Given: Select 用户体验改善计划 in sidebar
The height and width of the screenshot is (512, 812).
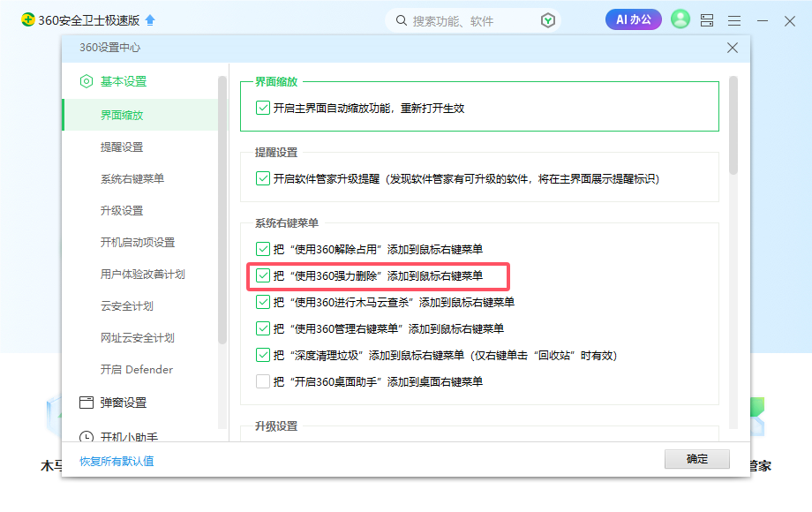Looking at the screenshot, I should coord(142,274).
